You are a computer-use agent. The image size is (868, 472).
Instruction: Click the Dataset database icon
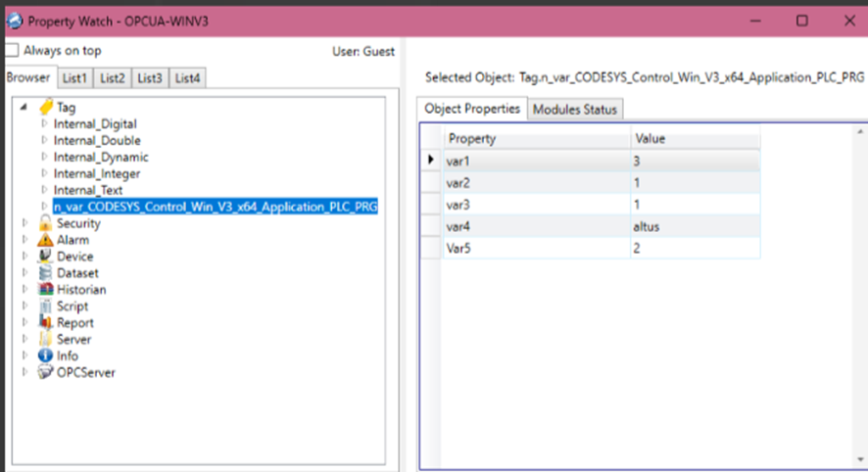(45, 273)
